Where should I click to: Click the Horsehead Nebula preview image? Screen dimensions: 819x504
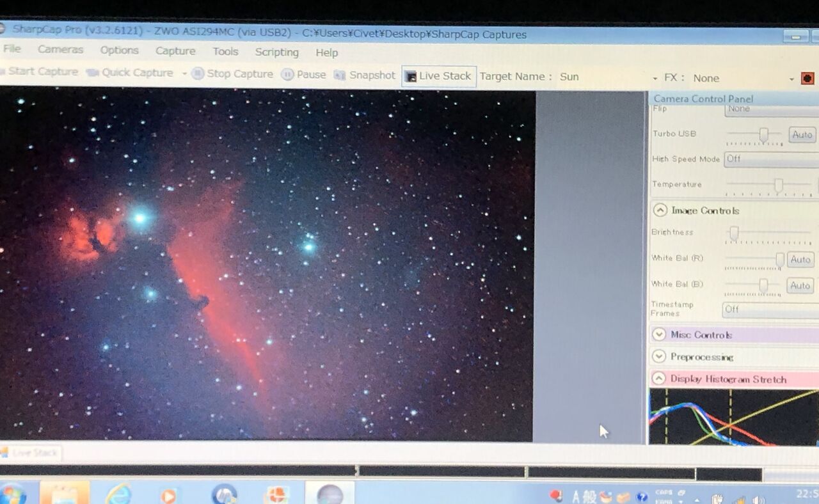point(267,264)
